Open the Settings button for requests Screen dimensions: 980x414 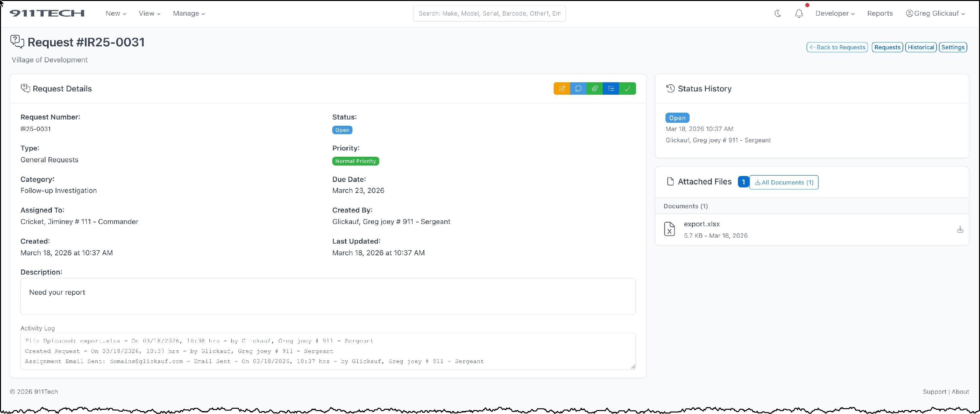pos(953,47)
